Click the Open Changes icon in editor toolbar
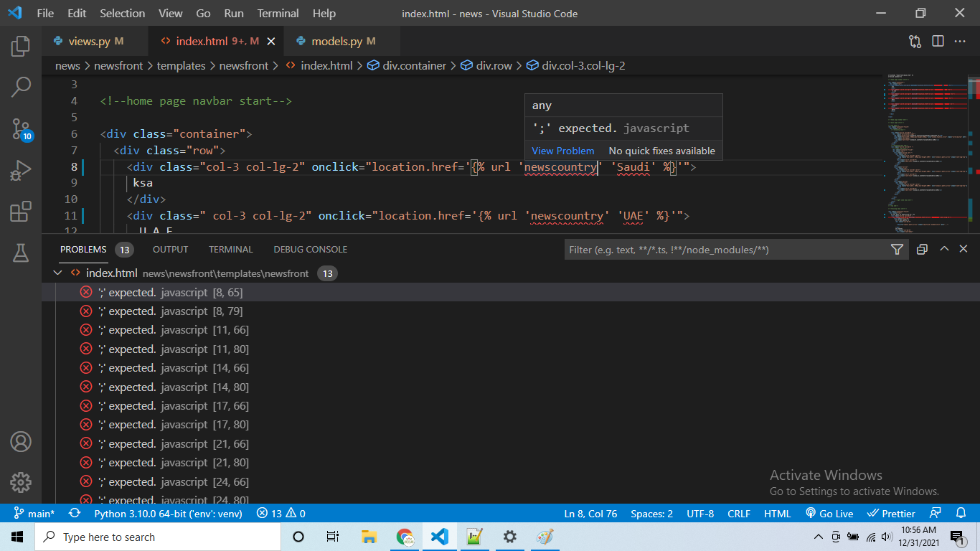Viewport: 980px width, 551px height. point(915,42)
